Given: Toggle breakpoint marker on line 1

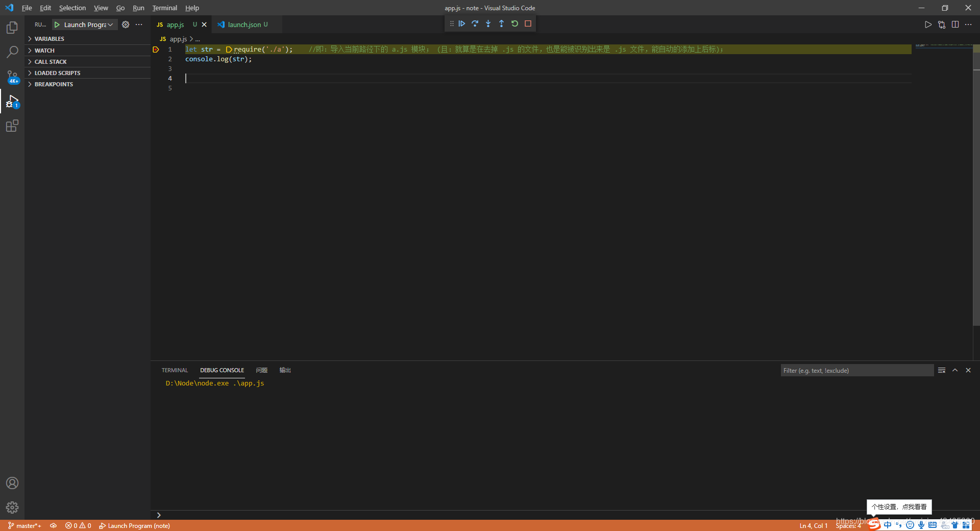Looking at the screenshot, I should 156,50.
